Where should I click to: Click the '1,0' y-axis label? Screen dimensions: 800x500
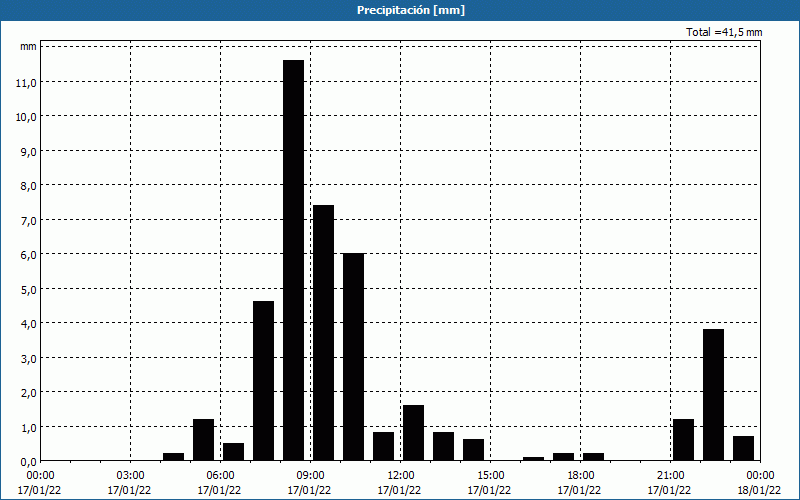point(29,427)
